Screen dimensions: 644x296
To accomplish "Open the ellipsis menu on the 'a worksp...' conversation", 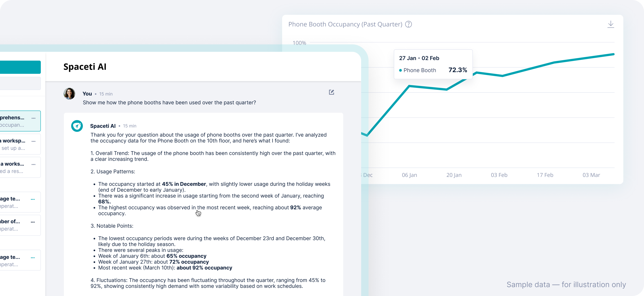I will pos(33,141).
